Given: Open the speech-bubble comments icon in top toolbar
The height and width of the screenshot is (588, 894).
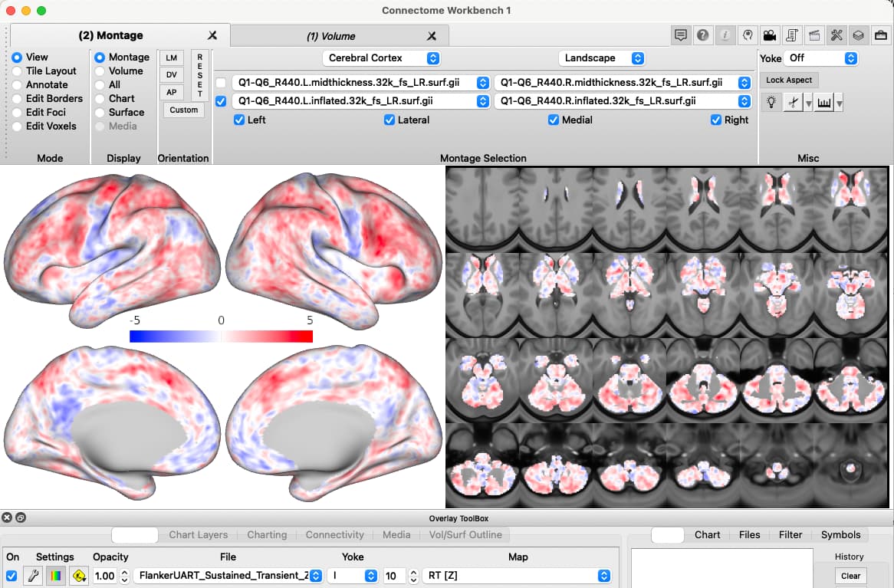Looking at the screenshot, I should click(680, 35).
